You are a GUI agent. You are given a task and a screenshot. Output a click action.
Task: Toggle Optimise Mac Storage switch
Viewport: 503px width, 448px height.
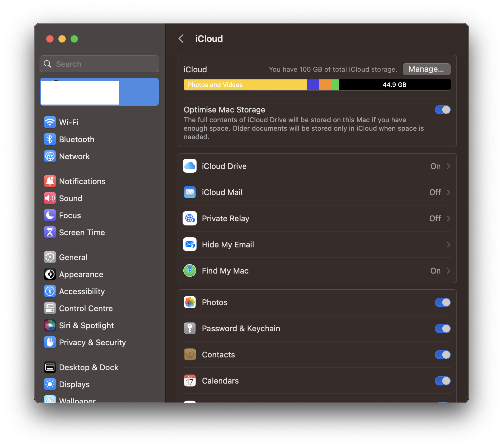tap(442, 110)
